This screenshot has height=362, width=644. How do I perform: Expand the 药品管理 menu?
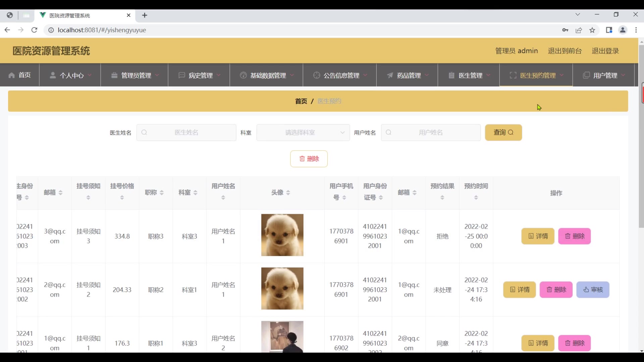coord(409,75)
